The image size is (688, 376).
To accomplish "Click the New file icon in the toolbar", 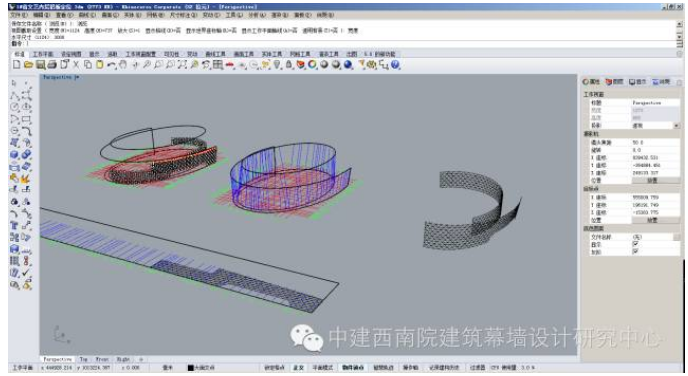I will [x=17, y=64].
